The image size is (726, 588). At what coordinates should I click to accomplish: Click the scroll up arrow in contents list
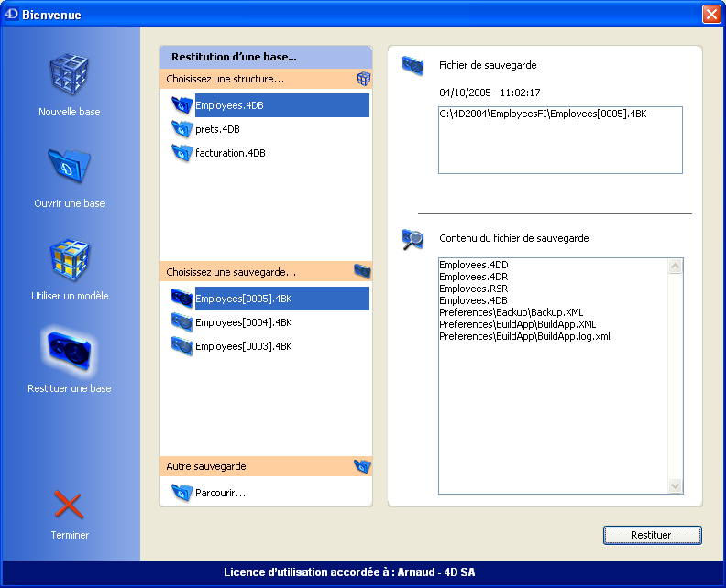[x=676, y=267]
